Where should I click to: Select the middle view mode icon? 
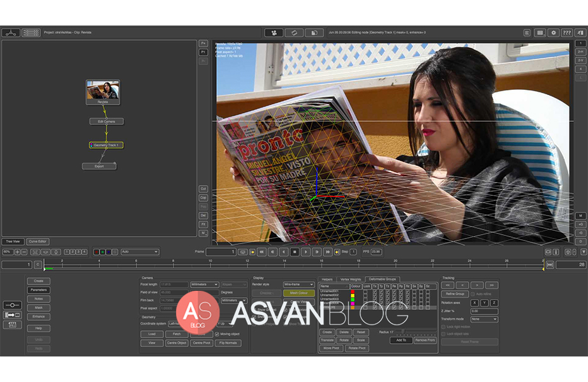click(294, 33)
